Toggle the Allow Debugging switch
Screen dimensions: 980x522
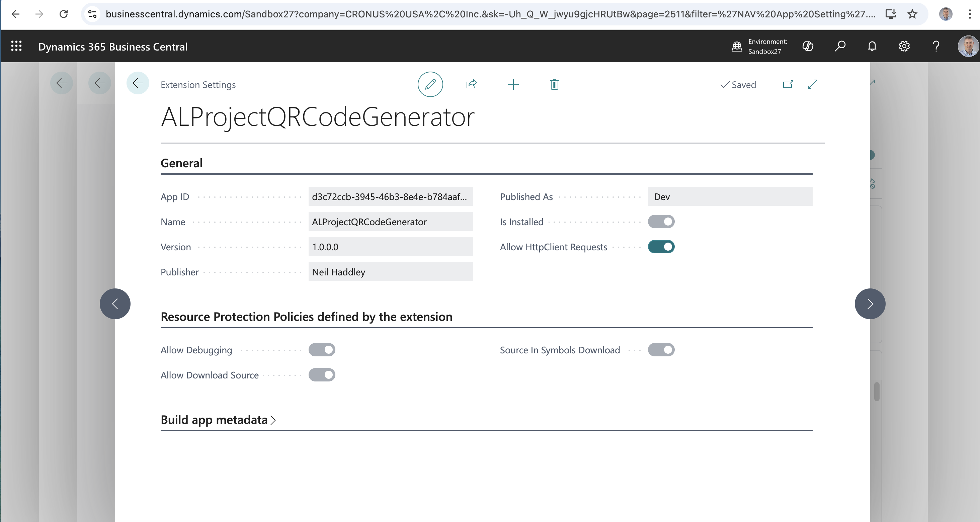point(322,350)
